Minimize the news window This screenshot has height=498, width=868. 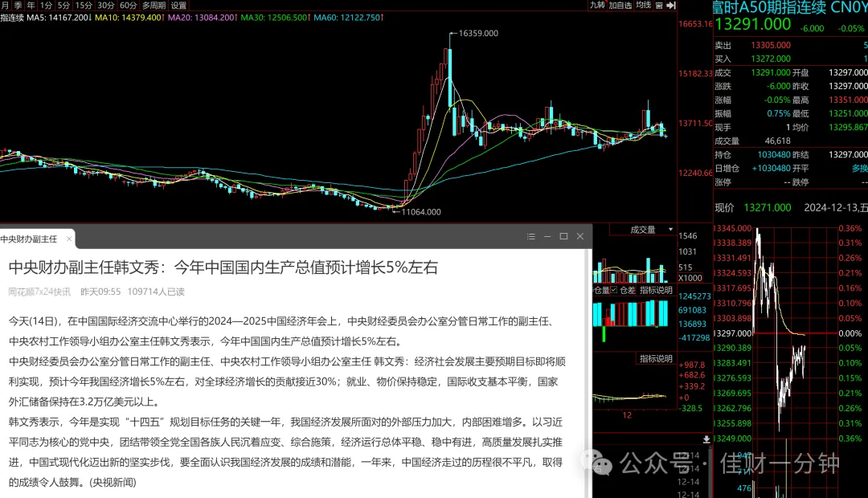(x=547, y=236)
